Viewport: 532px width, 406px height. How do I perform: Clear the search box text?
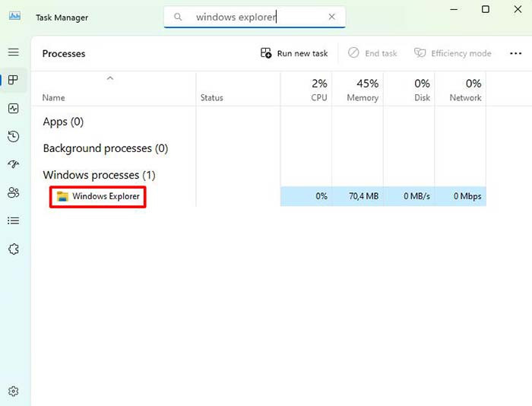tap(332, 17)
